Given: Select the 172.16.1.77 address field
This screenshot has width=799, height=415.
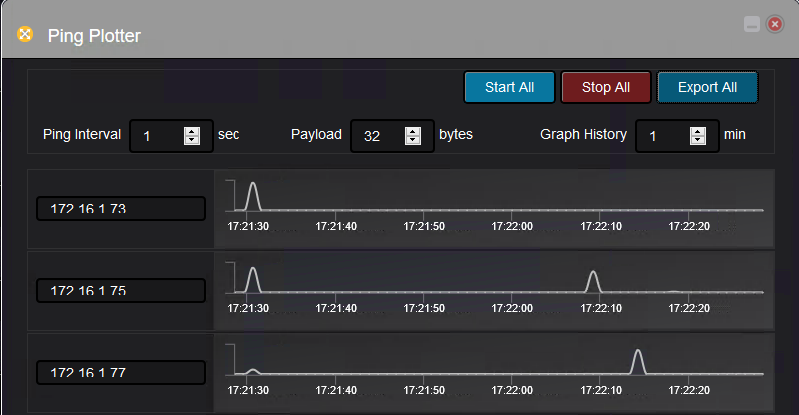Looking at the screenshot, I should click(121, 373).
